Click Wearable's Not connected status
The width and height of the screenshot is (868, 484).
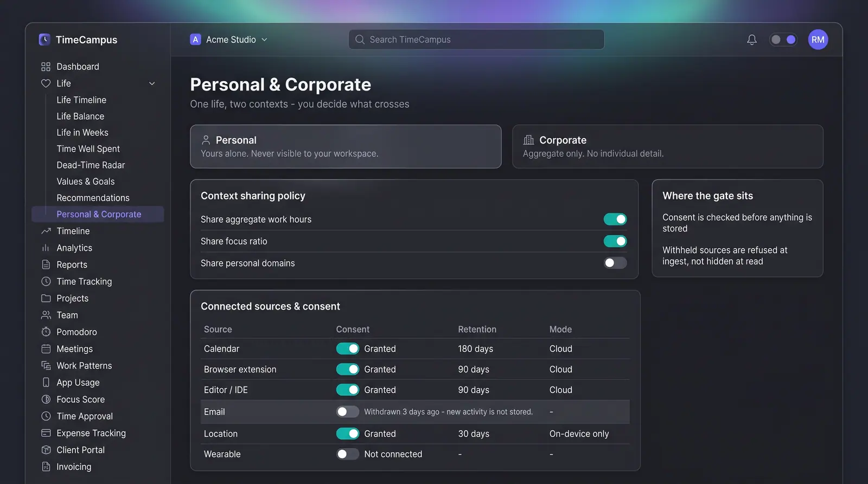(393, 454)
